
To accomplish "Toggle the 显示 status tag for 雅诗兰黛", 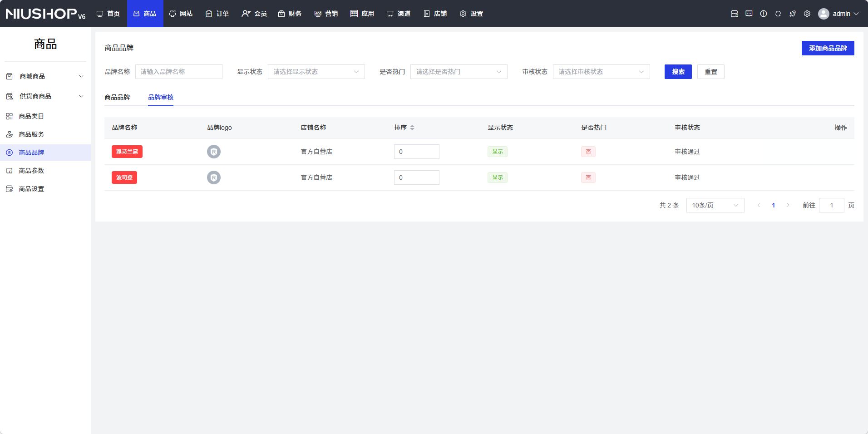I will coord(498,152).
